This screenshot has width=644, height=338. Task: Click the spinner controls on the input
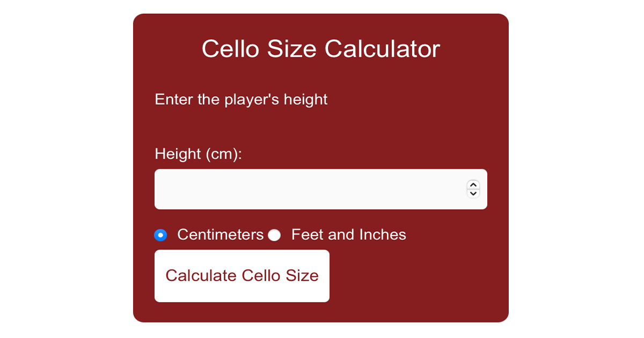[x=473, y=189]
